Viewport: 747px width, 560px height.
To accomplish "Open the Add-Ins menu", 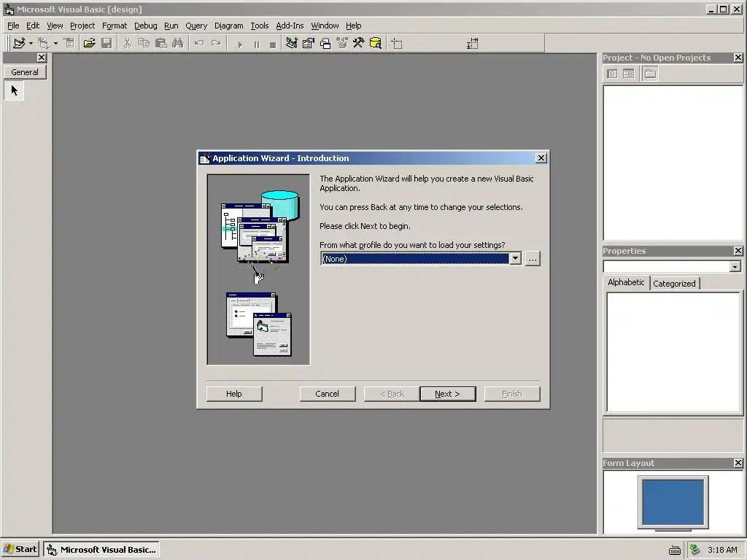I will [290, 26].
